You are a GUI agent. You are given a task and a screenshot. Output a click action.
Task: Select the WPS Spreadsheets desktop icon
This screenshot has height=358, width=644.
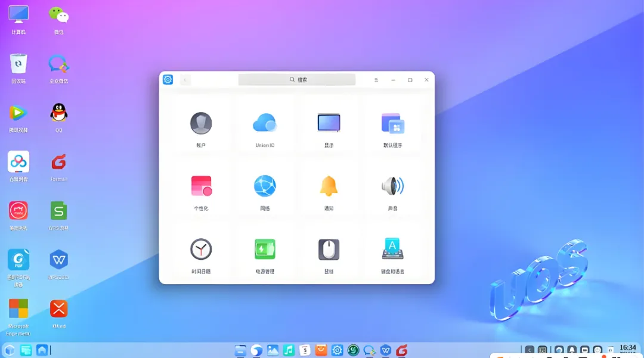(x=58, y=216)
